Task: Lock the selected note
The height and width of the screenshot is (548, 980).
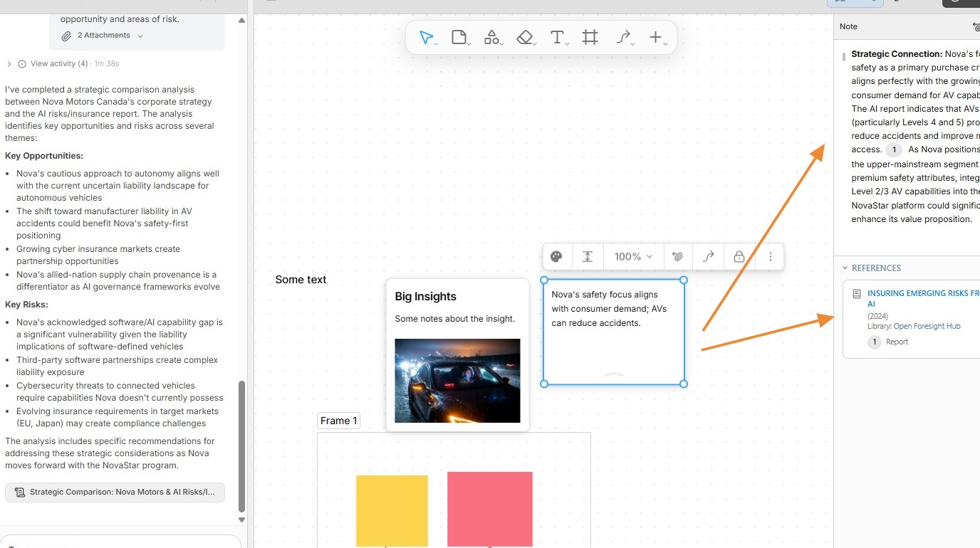Action: click(x=739, y=257)
